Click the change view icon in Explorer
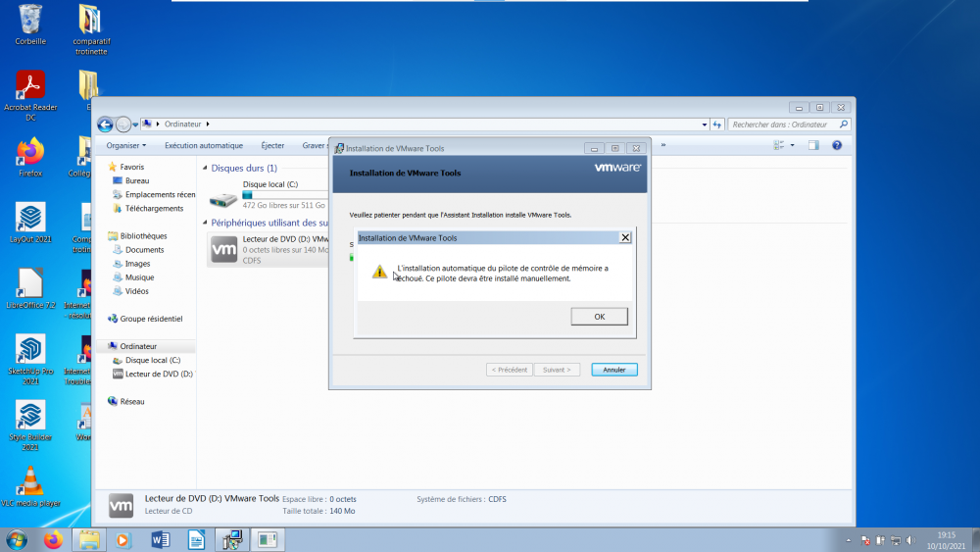Image resolution: width=980 pixels, height=552 pixels. (x=778, y=146)
